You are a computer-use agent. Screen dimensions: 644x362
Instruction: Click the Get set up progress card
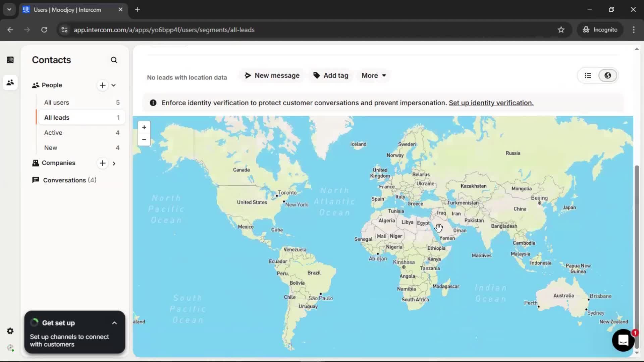[75, 332]
